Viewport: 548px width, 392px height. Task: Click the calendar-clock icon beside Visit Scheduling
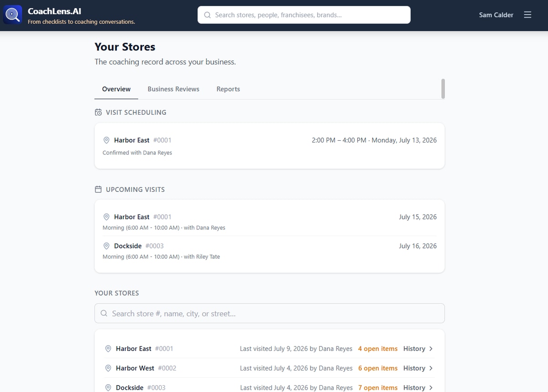click(x=98, y=112)
